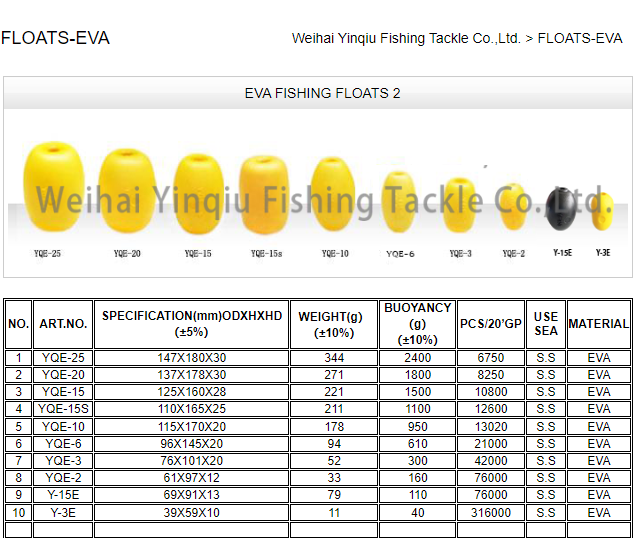Click PCS value 6750
The height and width of the screenshot is (538, 637).
point(491,358)
